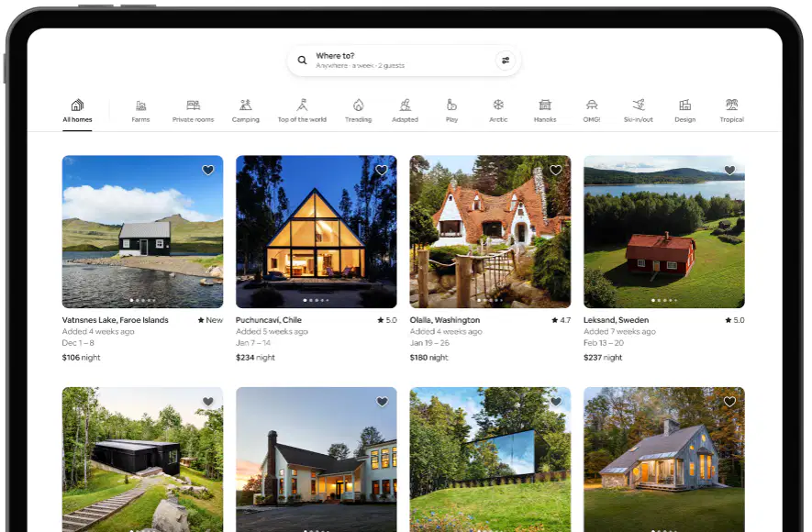
Task: Click the 'Dec 1 – 8' dates text
Action: coord(78,343)
